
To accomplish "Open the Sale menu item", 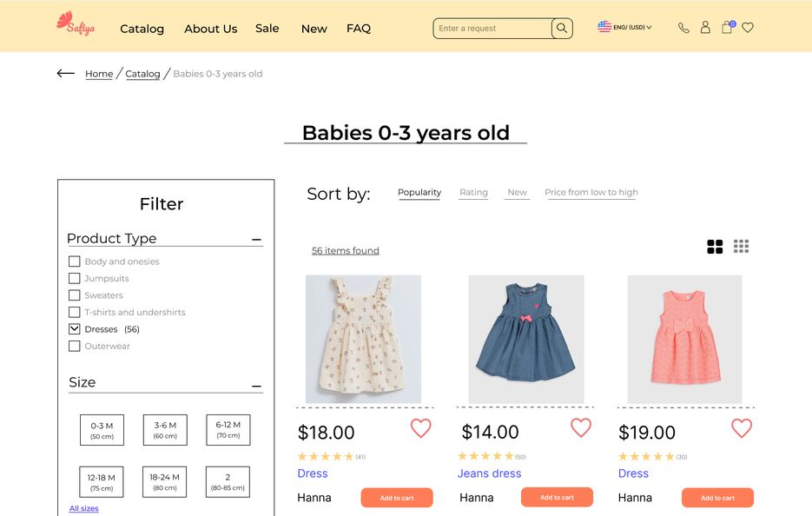I will 267,29.
